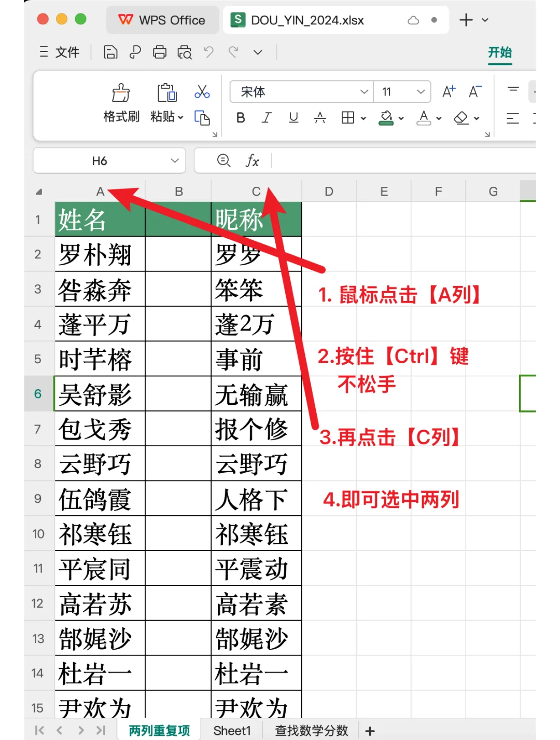Open the Clear eraser dropdown arrow

[x=477, y=118]
